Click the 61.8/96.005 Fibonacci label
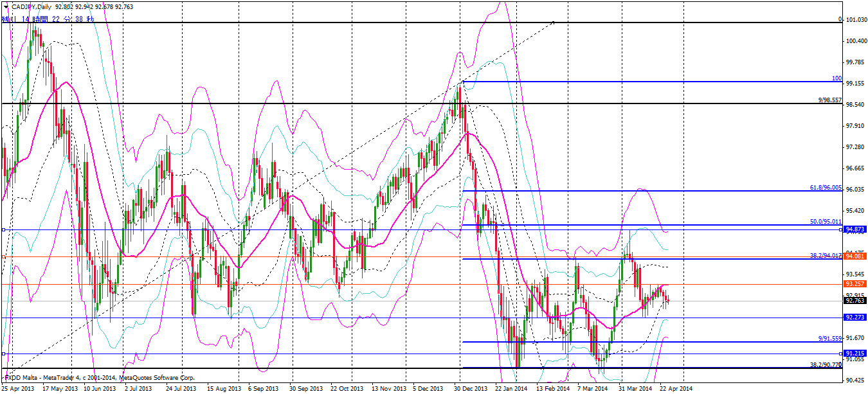 826,188
